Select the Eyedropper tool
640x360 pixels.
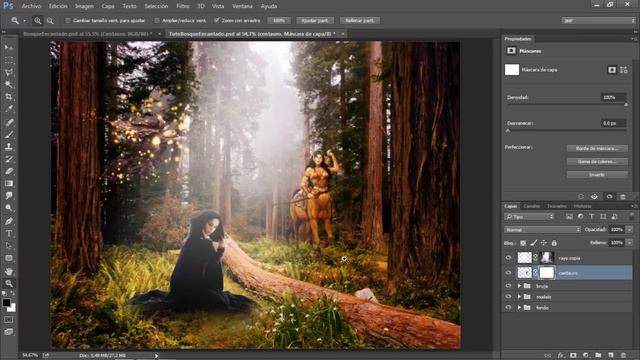(9, 109)
